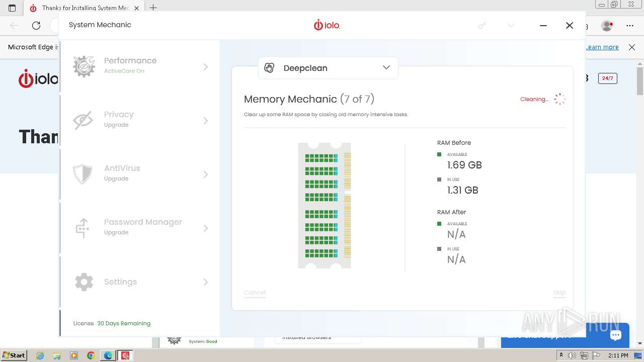Screen dimensions: 644x362
Task: Open the Settings cog icon
Action: coord(84,282)
